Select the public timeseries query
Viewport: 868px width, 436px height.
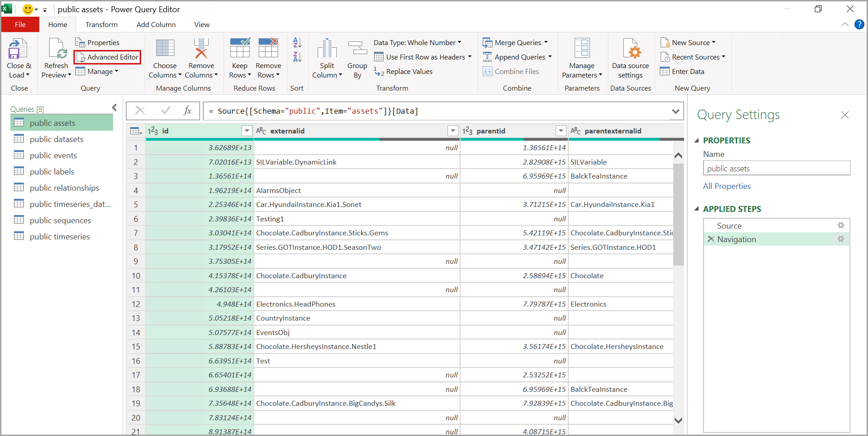click(x=59, y=237)
